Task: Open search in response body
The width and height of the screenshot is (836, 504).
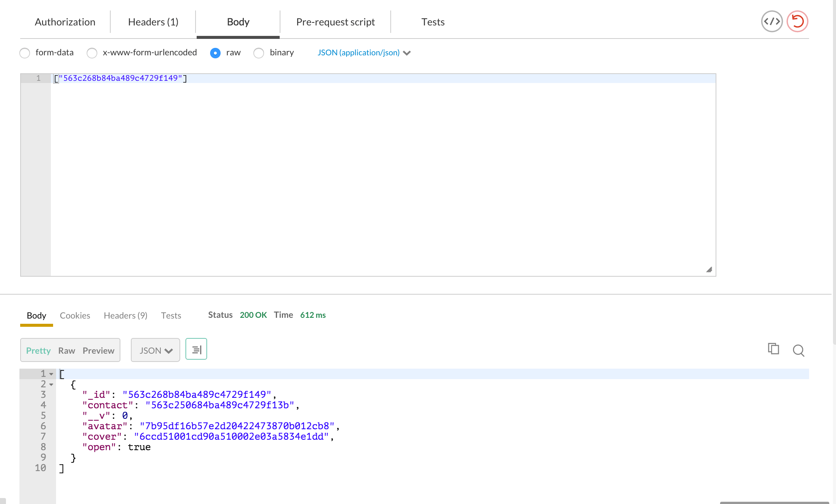Action: pos(798,350)
